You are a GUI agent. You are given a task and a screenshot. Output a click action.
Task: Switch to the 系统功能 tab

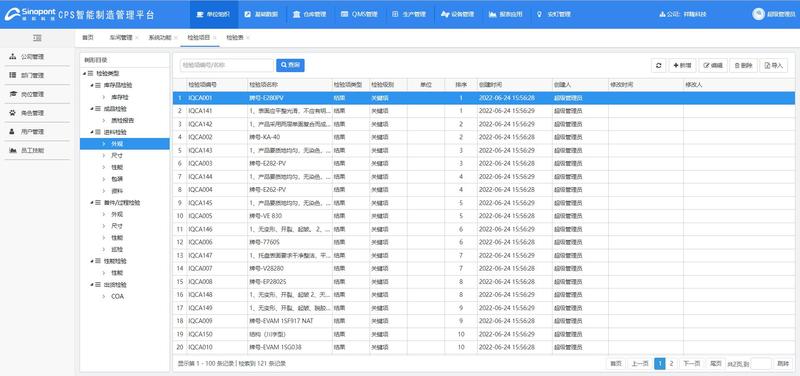click(160, 38)
